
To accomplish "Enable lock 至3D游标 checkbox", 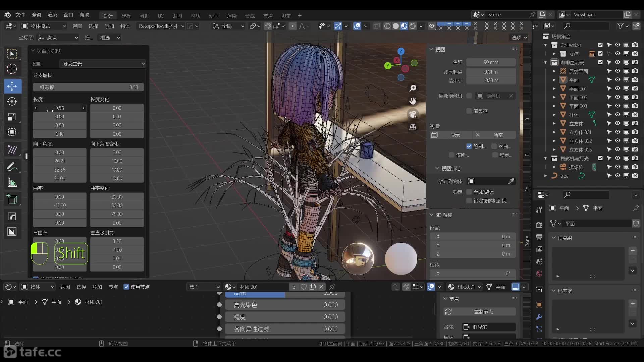I will (x=469, y=192).
